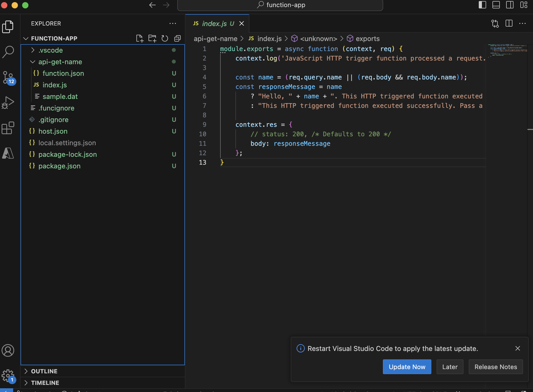This screenshot has width=533, height=392.
Task: Open the Extensions view
Action: 8,128
